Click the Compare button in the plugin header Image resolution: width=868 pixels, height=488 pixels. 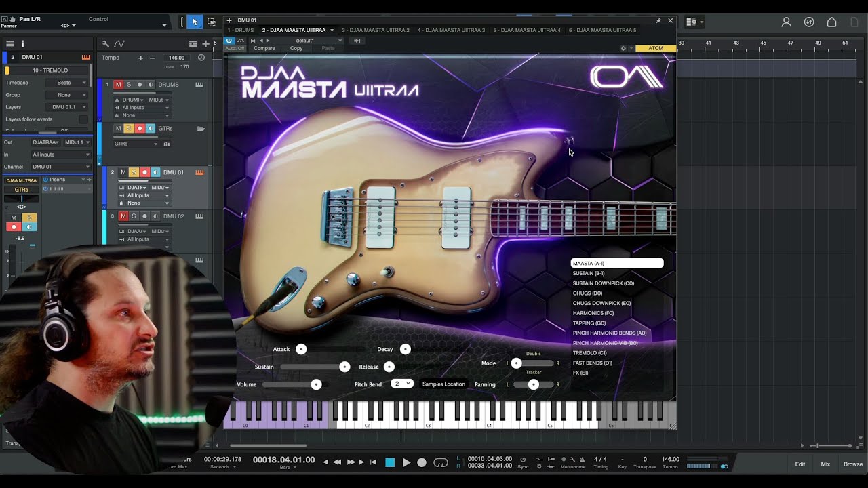264,49
